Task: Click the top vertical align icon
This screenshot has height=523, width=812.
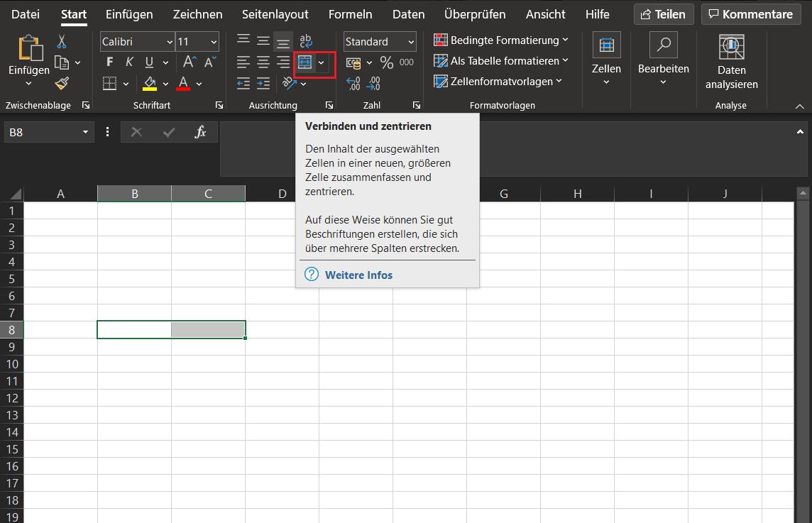Action: pos(243,40)
